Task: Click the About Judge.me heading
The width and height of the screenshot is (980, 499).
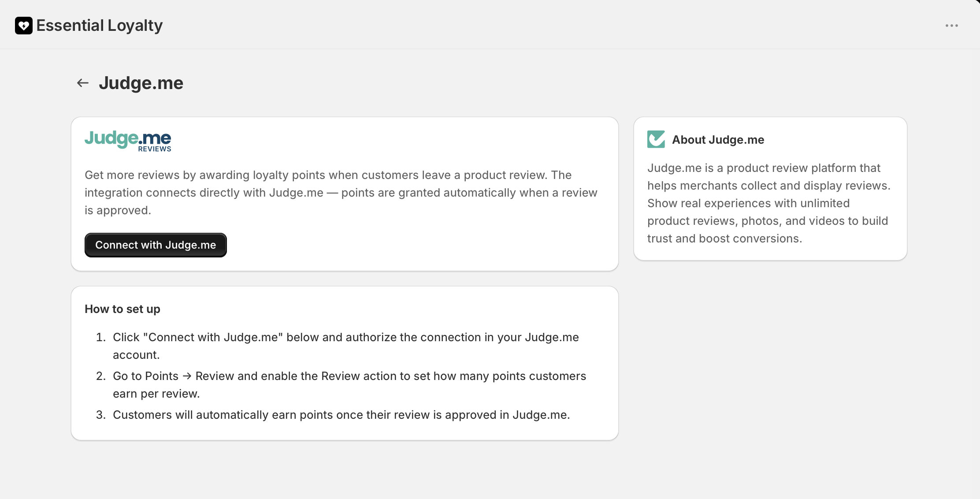Action: [718, 140]
